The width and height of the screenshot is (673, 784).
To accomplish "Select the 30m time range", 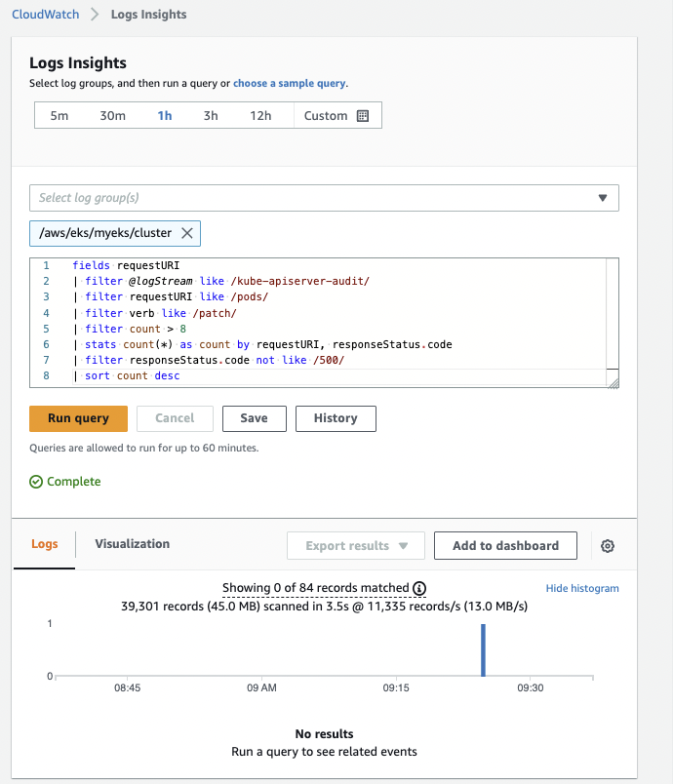I will (112, 116).
